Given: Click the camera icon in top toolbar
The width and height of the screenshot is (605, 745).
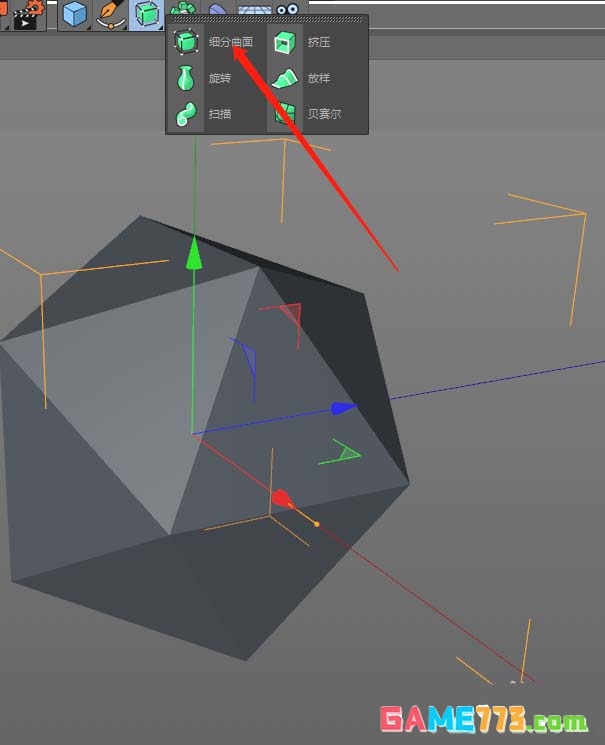Looking at the screenshot, I should tap(288, 8).
